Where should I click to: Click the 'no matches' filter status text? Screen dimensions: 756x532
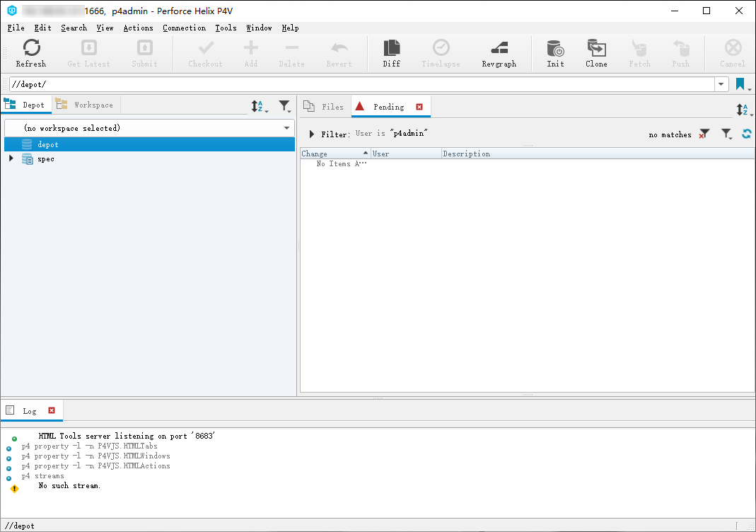[x=670, y=134]
